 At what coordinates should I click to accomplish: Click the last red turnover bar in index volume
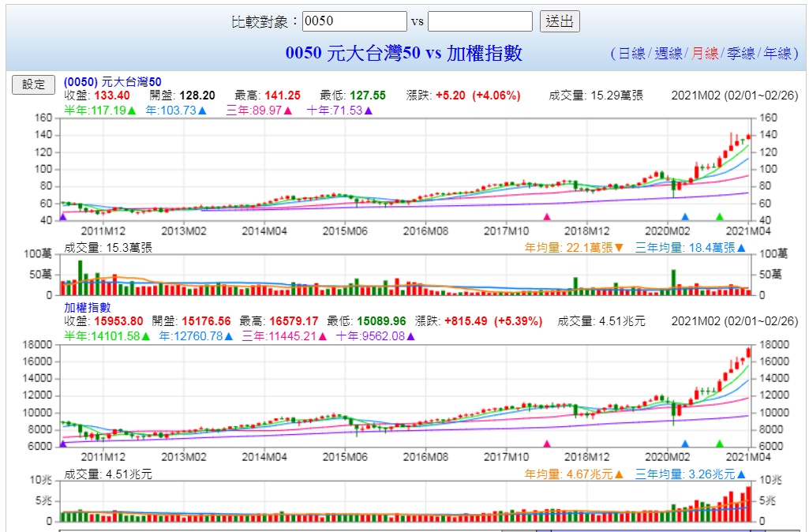click(749, 504)
